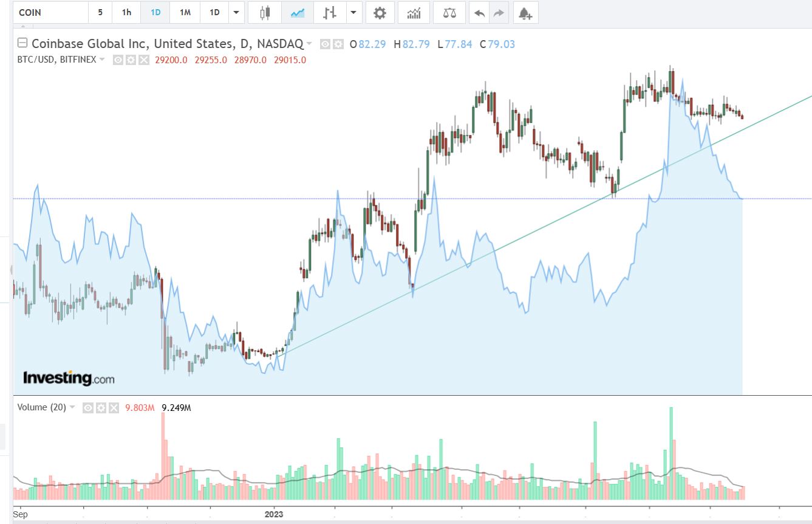The width and height of the screenshot is (812, 524).
Task: Click the close price value 79.03
Action: coord(502,44)
